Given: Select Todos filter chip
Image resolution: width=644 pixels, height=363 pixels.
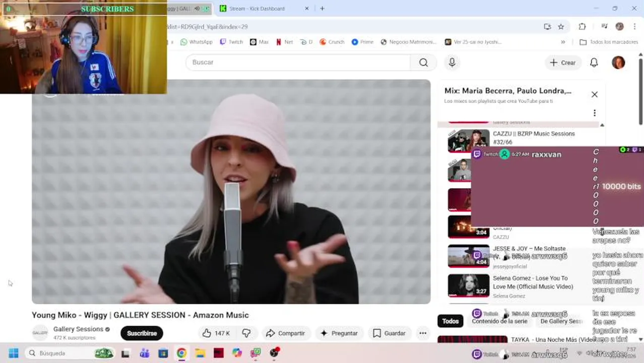Looking at the screenshot, I should pos(450,321).
